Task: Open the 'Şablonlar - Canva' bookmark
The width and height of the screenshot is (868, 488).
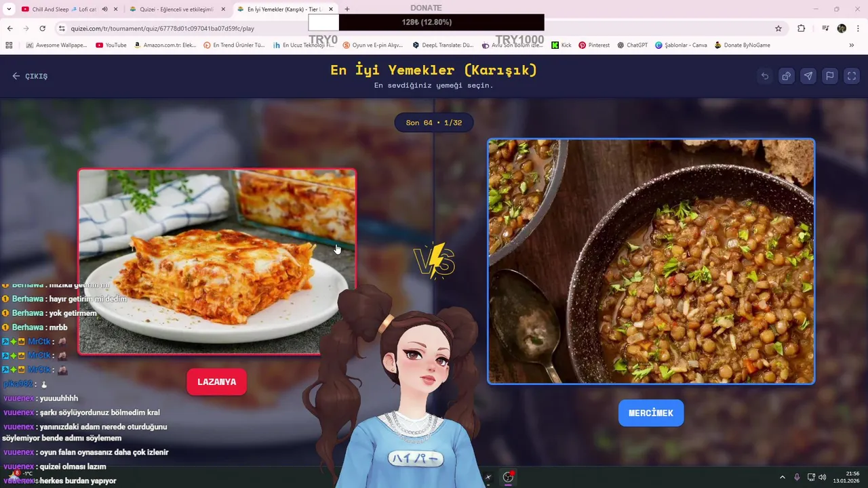Action: [681, 45]
